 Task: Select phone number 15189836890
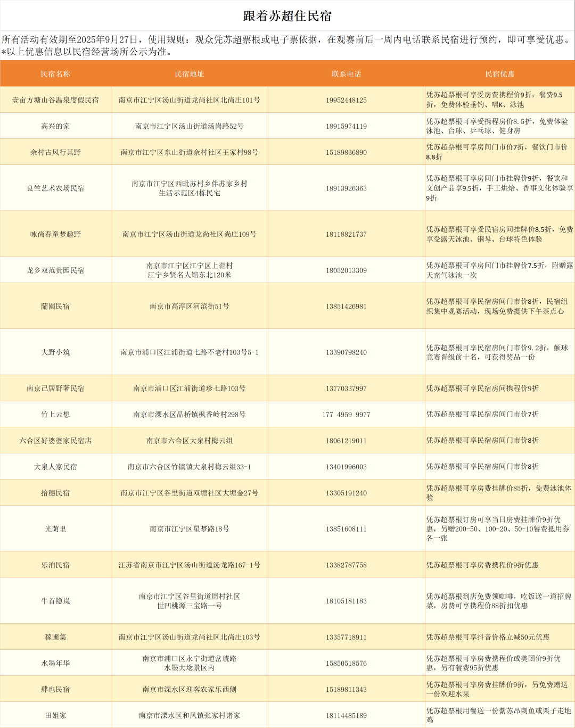(x=346, y=152)
